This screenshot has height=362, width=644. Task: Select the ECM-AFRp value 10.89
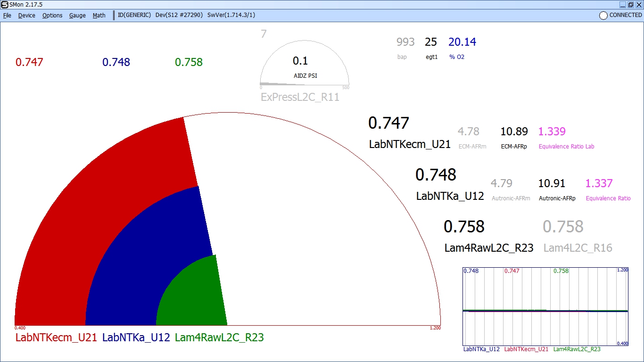[514, 132]
